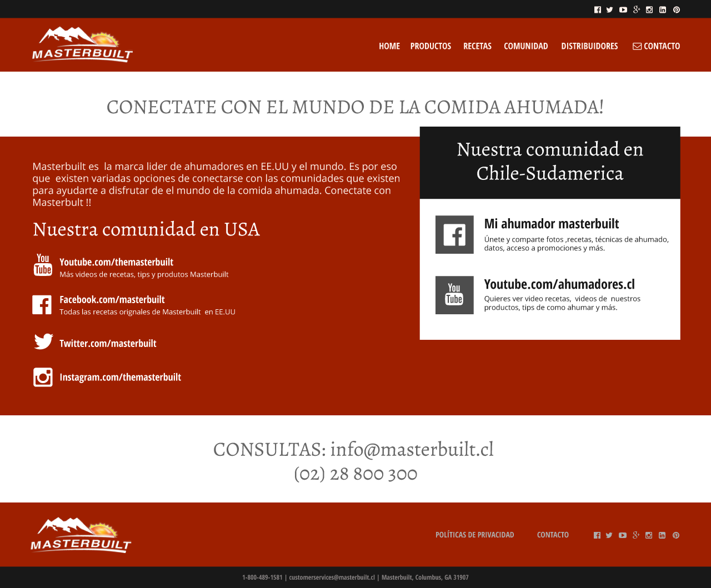Image resolution: width=711 pixels, height=588 pixels.
Task: Open Youtube.com/themasterbuilt link
Action: (x=116, y=262)
